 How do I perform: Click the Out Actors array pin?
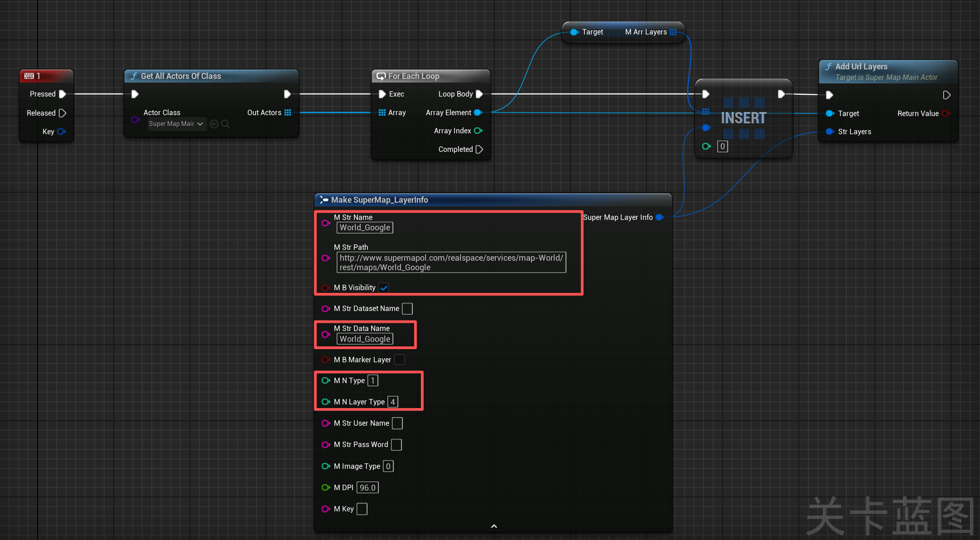tap(288, 112)
